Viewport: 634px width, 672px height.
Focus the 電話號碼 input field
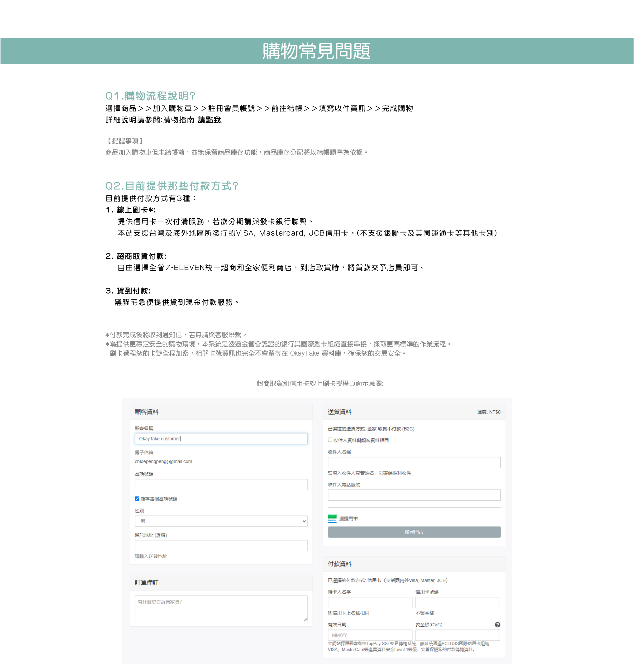221,484
